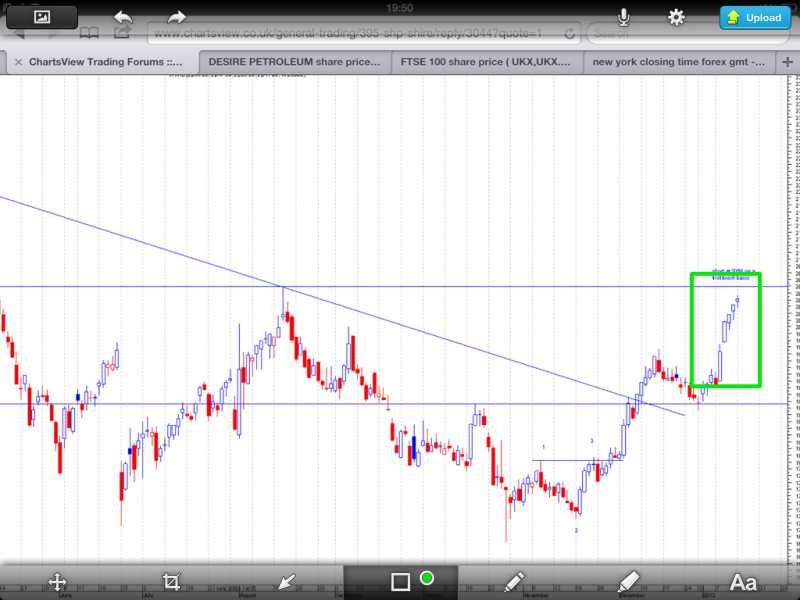Screen dimensions: 800x600
Task: Select the arrow drawing tool
Action: 287,581
